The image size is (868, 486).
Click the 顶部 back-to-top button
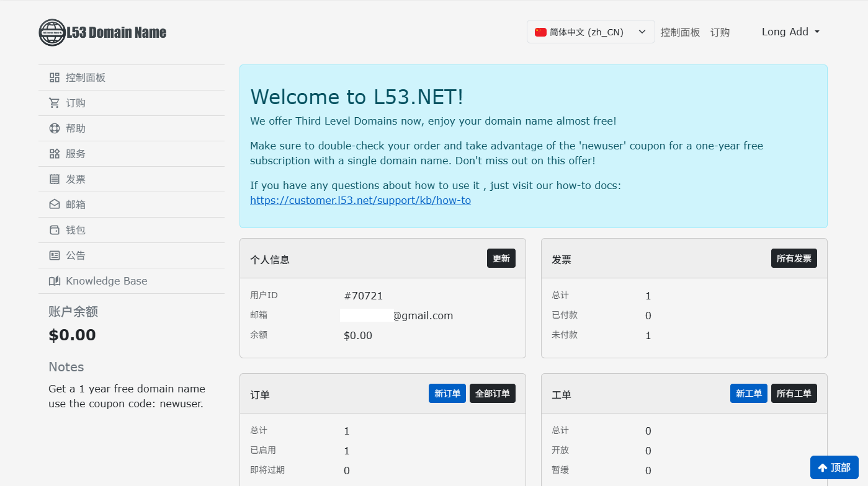[x=834, y=467]
